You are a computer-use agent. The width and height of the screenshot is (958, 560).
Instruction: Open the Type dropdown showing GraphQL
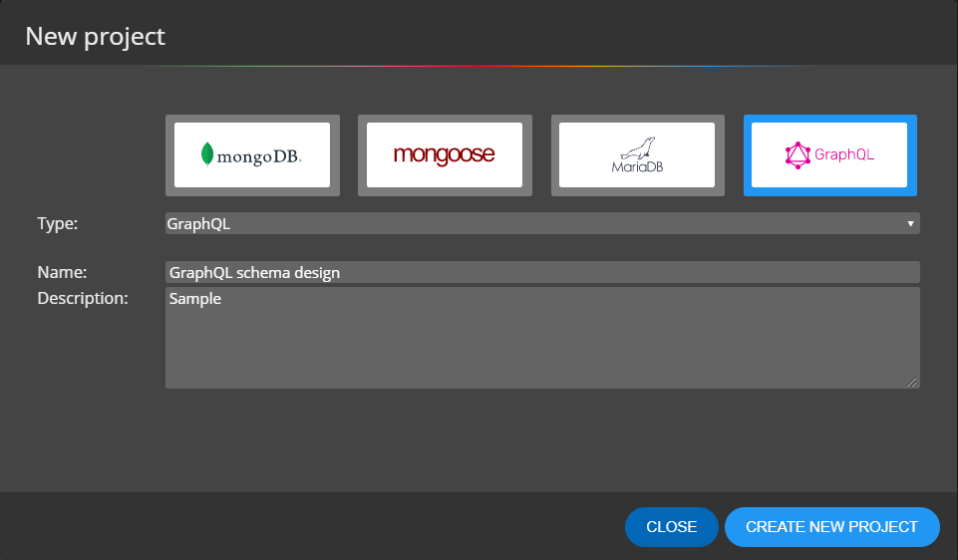click(542, 223)
